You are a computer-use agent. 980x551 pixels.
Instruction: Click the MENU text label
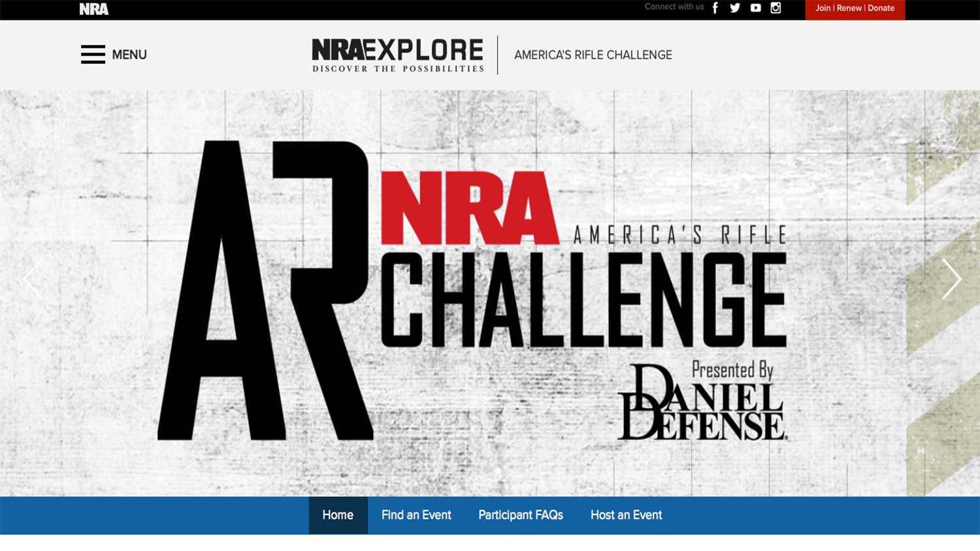point(129,55)
